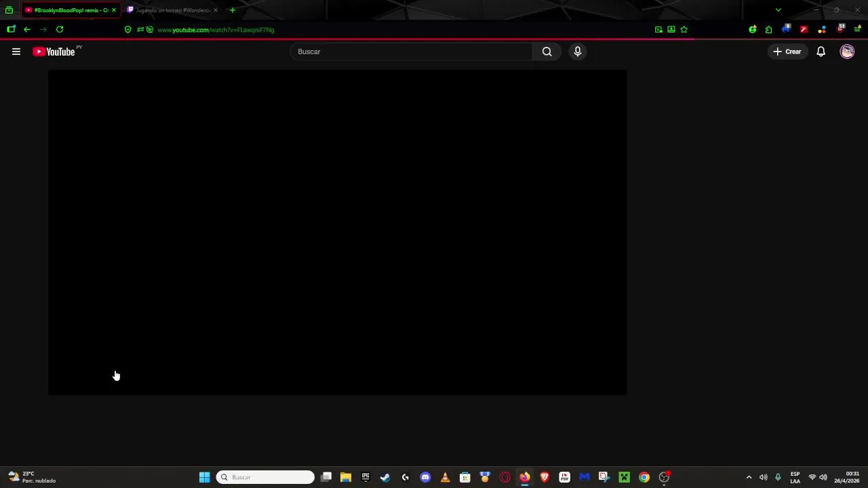Open the Windows Start menu
The image size is (868, 488).
(204, 477)
